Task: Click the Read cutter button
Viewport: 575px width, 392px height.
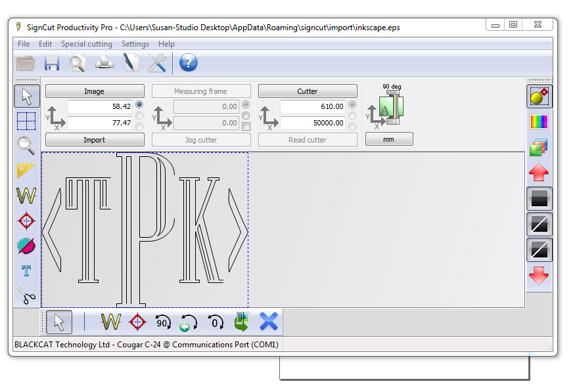Action: [x=307, y=140]
